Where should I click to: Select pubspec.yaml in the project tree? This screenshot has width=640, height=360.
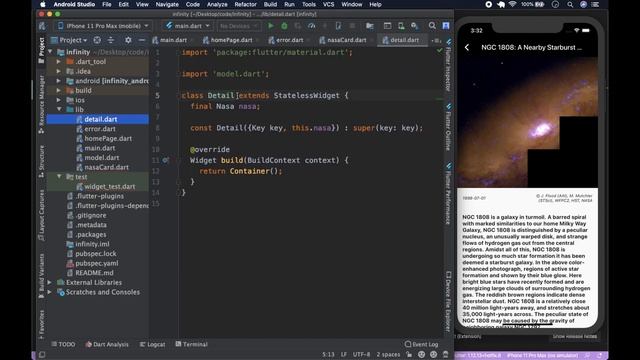[x=96, y=263]
